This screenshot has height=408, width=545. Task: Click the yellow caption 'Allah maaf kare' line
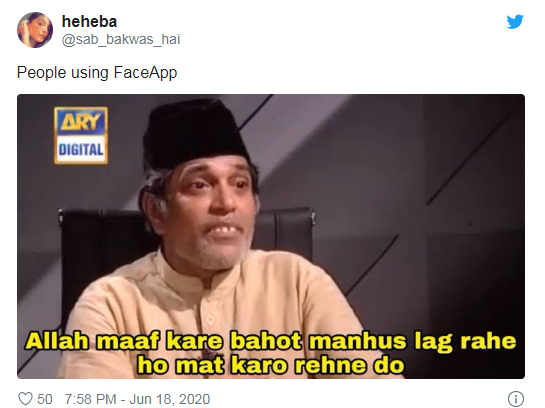pyautogui.click(x=270, y=341)
